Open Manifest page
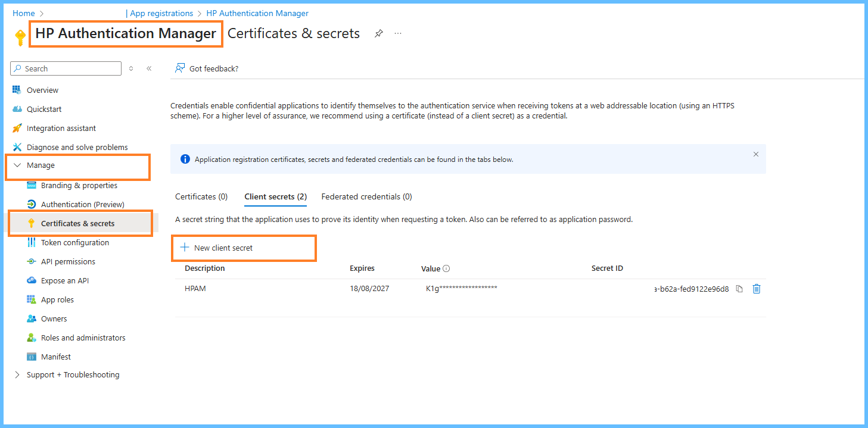This screenshot has width=868, height=428. (56, 357)
